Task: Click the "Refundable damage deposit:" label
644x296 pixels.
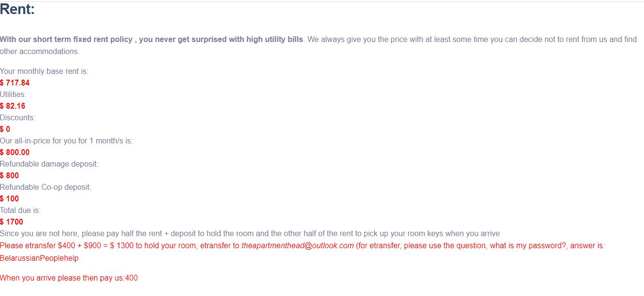Action: point(49,164)
